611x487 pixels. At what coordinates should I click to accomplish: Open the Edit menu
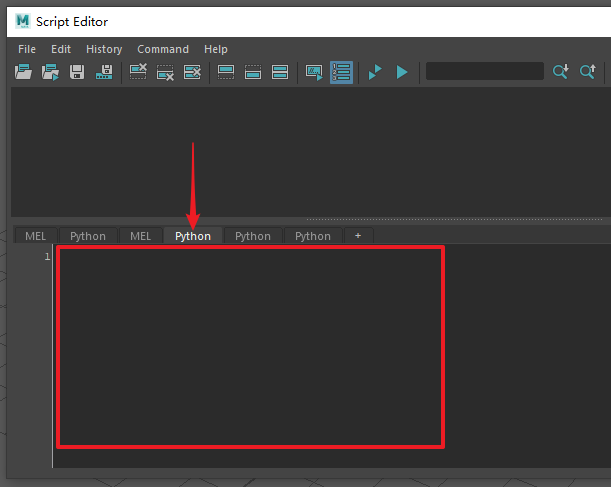pos(61,49)
